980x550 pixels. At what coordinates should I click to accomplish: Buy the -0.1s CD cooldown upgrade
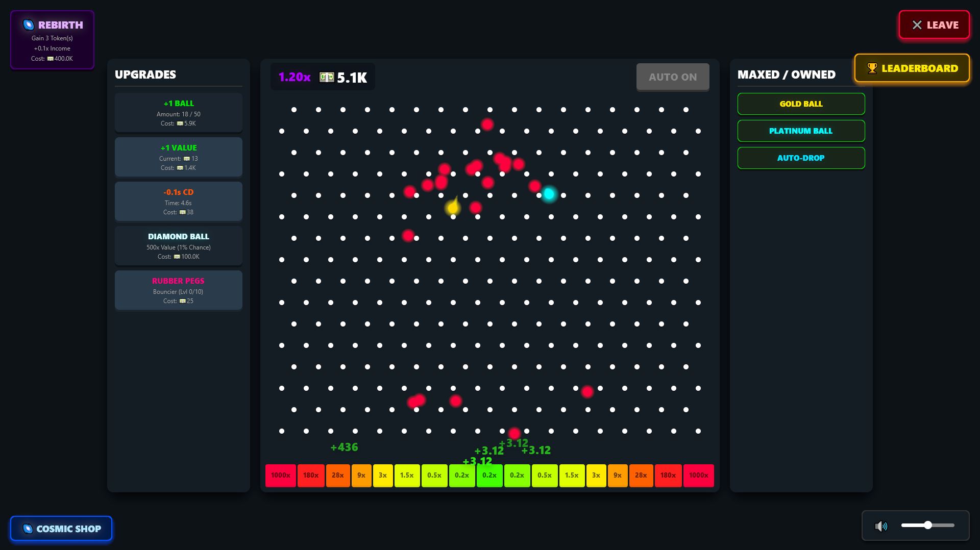[178, 202]
